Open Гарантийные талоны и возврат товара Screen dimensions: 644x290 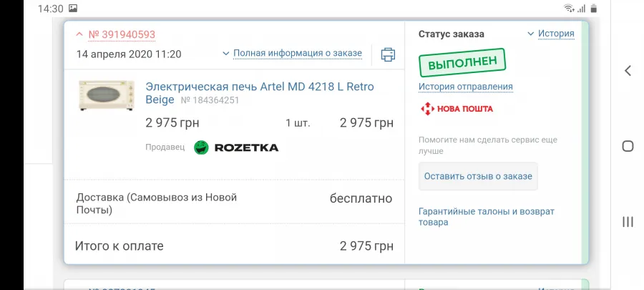pos(487,217)
